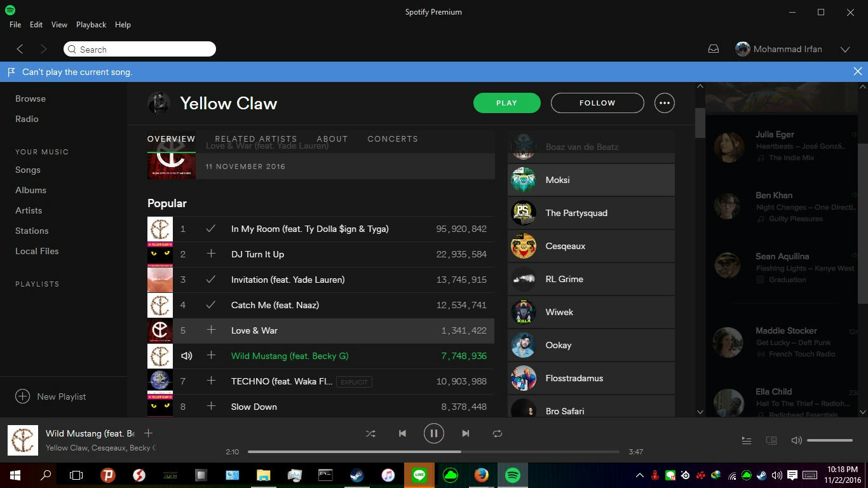Dismiss the Can't play current song banner

coord(858,72)
